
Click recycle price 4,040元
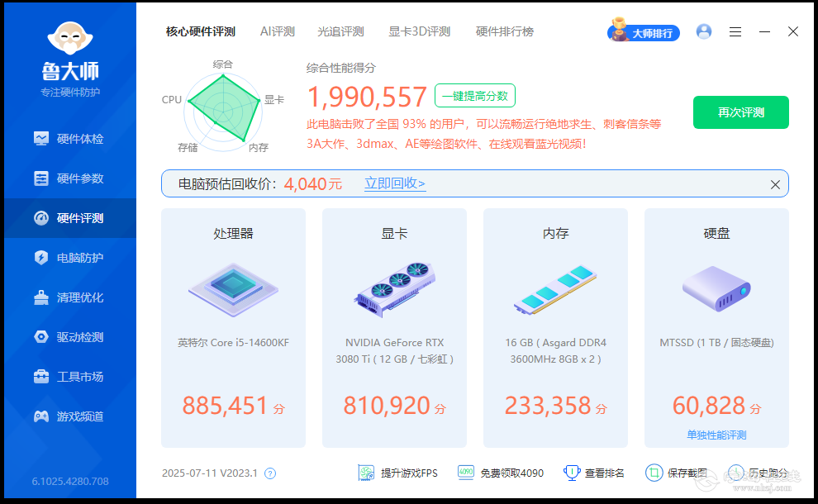313,183
